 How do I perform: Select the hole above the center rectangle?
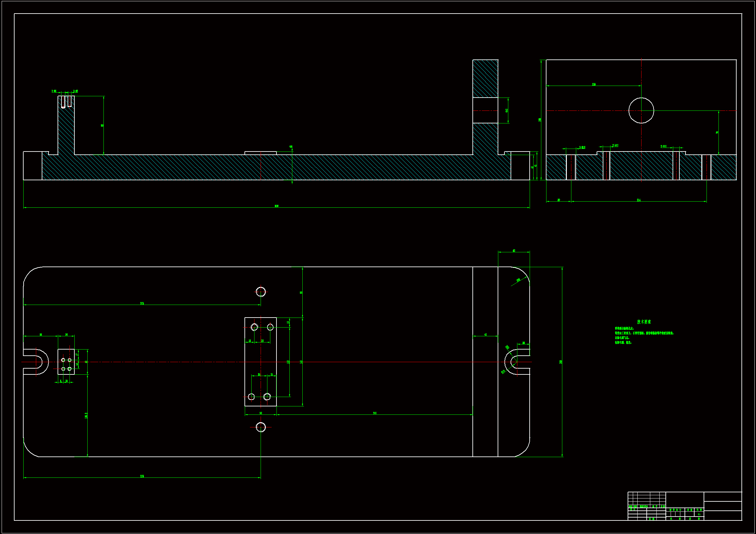(261, 291)
